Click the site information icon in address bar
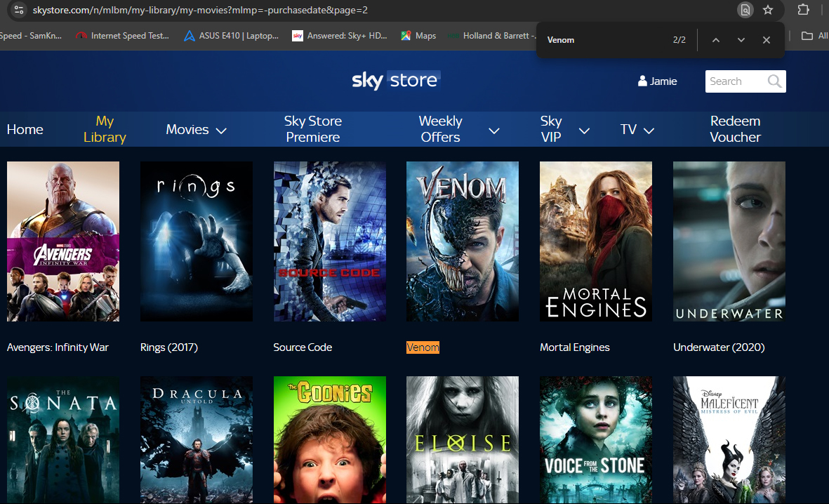The width and height of the screenshot is (829, 504). point(18,10)
